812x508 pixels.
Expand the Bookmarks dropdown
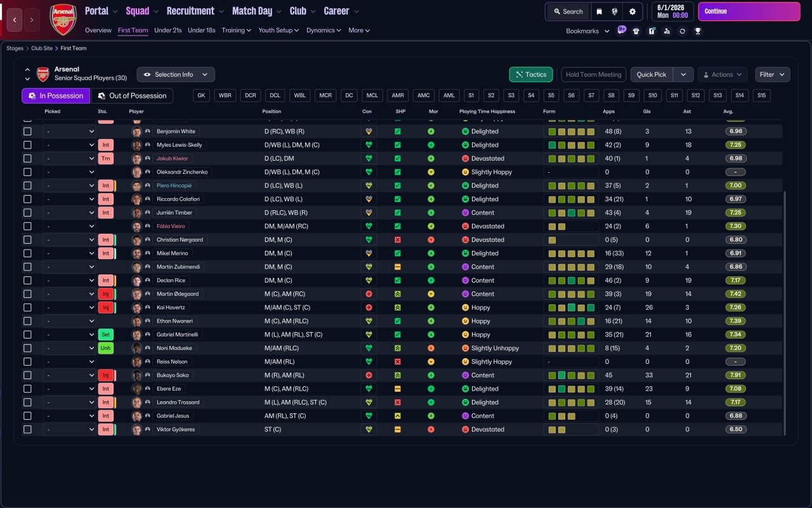[587, 31]
